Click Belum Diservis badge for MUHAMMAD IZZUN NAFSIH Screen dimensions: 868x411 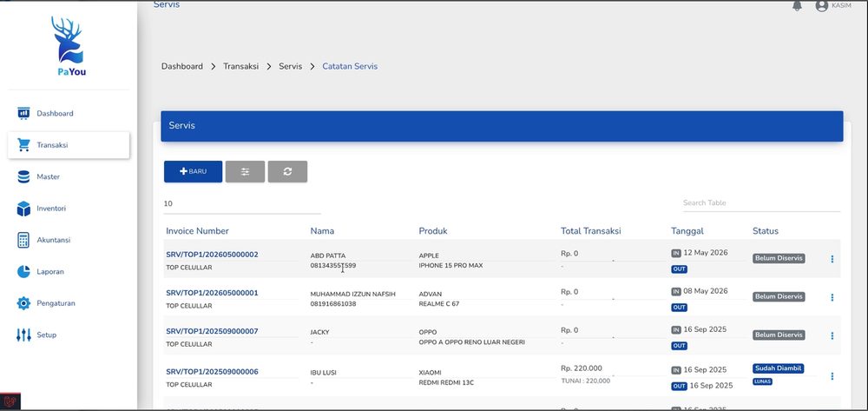click(779, 296)
